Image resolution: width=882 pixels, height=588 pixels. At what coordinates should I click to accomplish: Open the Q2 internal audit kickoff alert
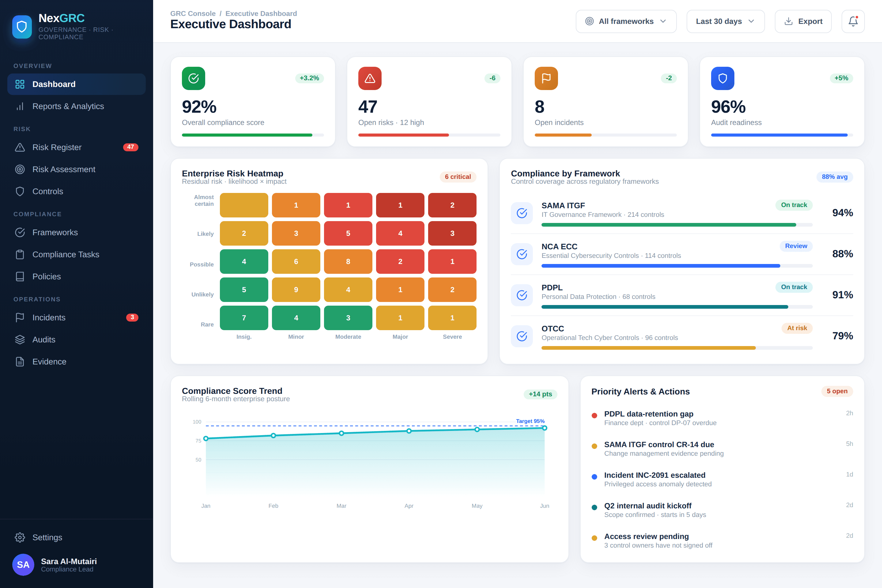coord(722,510)
